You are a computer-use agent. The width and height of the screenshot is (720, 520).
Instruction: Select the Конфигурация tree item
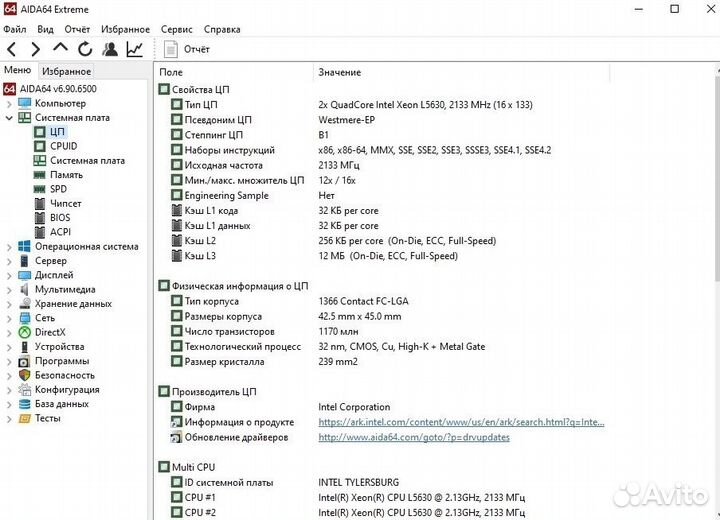point(67,390)
